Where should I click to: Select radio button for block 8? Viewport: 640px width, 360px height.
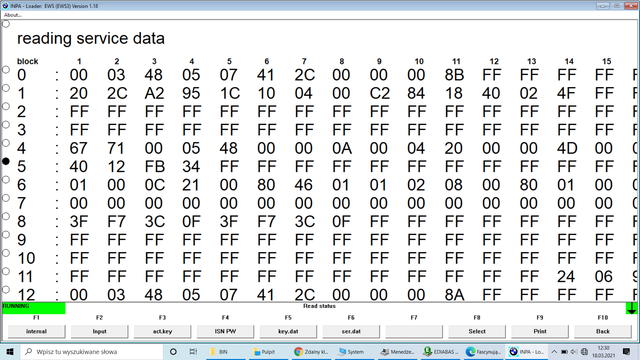click(x=6, y=216)
